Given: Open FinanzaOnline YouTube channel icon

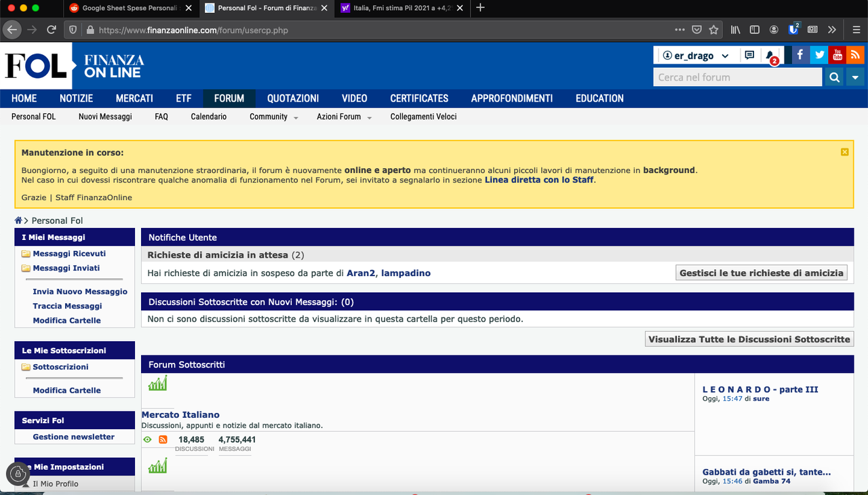Looking at the screenshot, I should click(x=837, y=55).
